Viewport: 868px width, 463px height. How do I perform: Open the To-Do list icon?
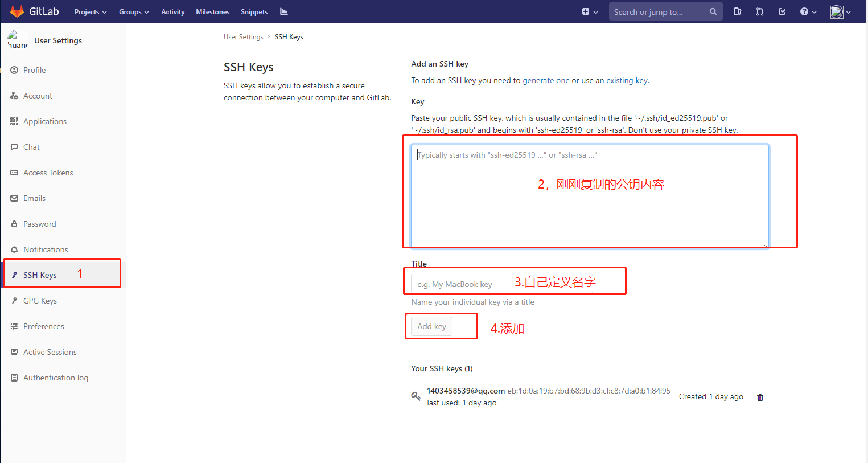click(782, 11)
